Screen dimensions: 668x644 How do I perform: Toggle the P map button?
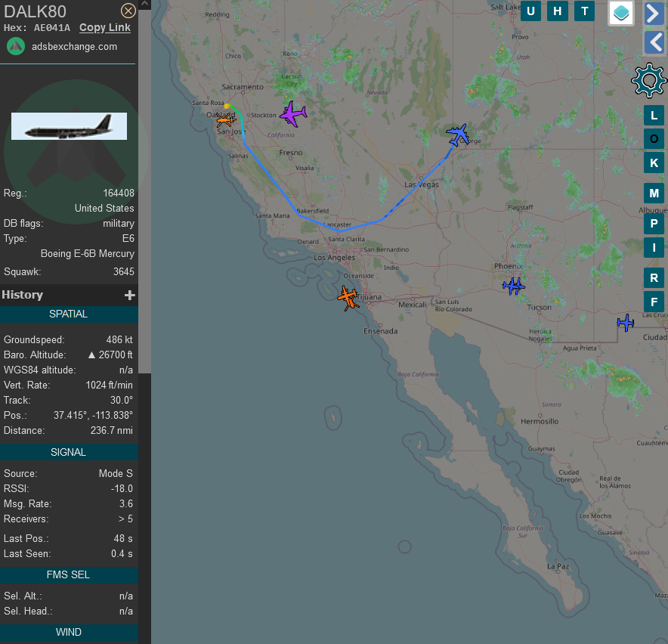tap(654, 223)
